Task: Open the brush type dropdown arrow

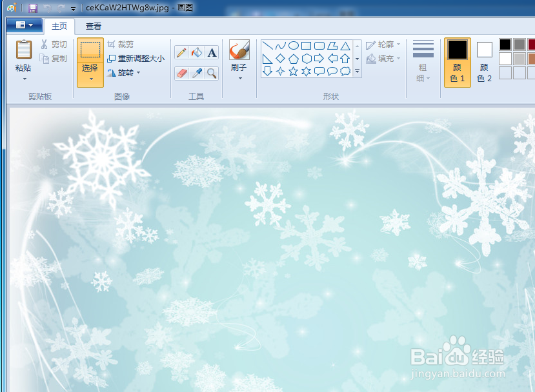Action: pos(240,79)
